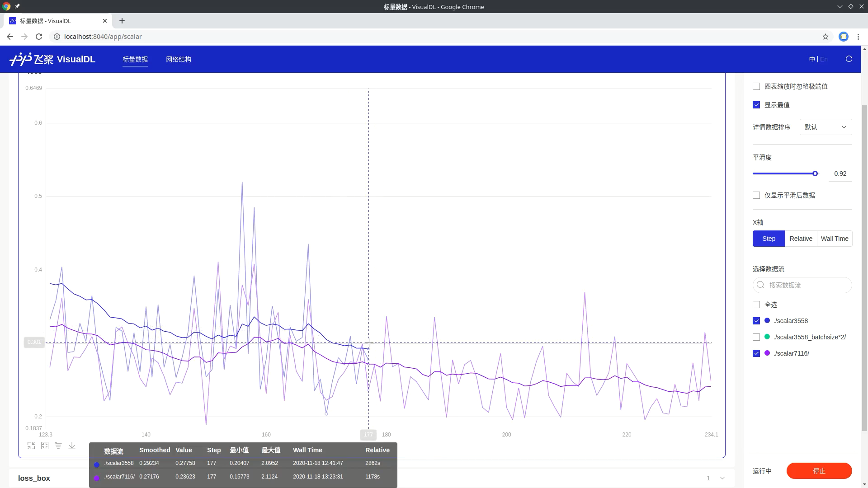Switch language to En

coord(824,59)
